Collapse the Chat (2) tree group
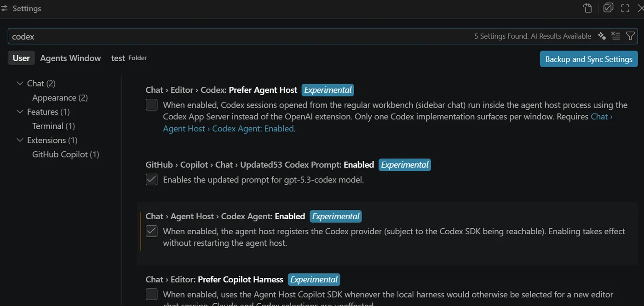The height and width of the screenshot is (306, 644). pos(20,83)
